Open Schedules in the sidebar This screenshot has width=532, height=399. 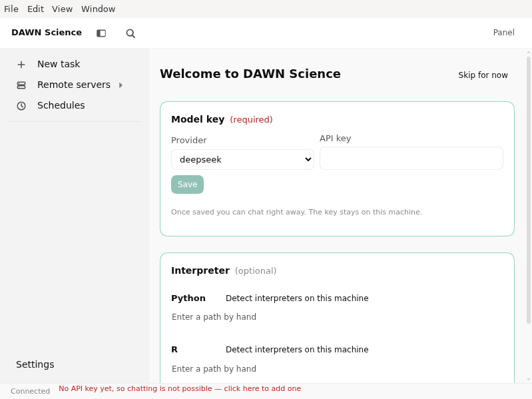(x=61, y=105)
